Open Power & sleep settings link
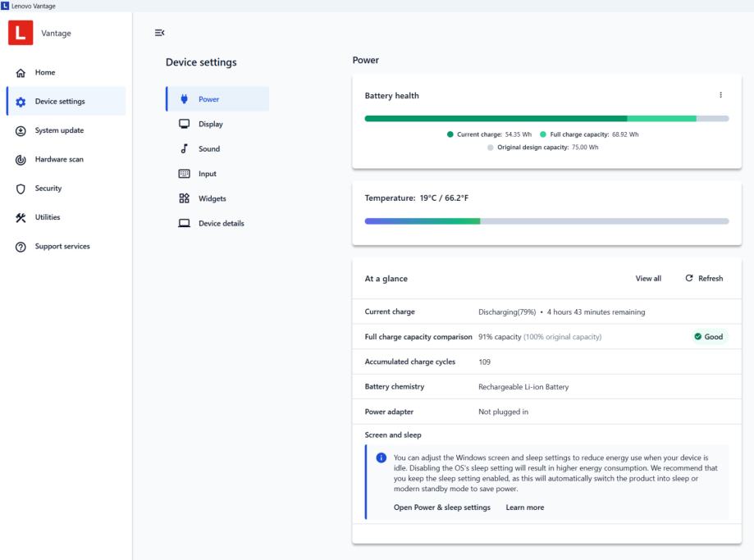The image size is (754, 560). (x=441, y=508)
